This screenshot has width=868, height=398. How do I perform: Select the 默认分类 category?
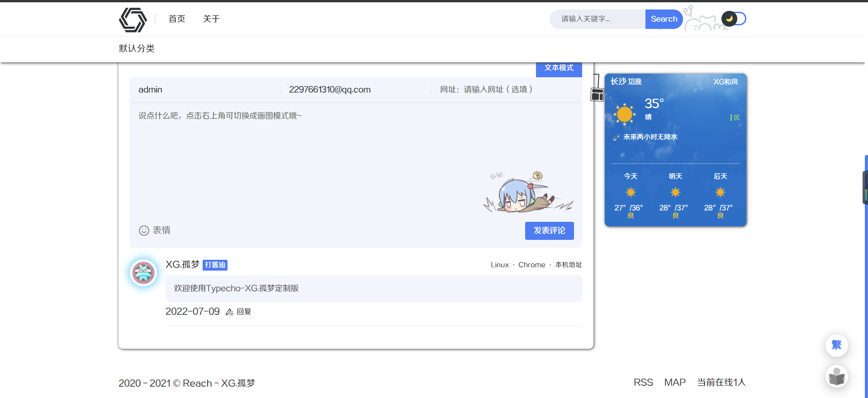137,48
